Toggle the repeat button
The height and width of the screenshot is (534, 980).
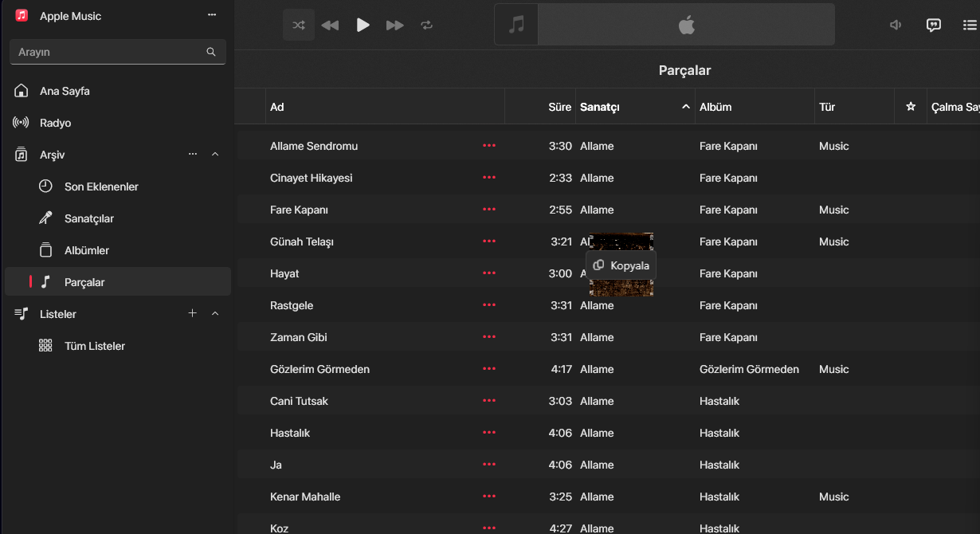[427, 25]
